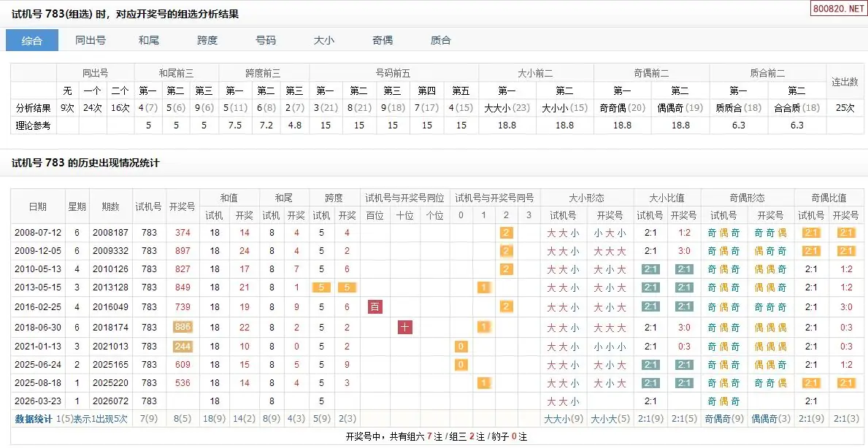Click the red 十 badge in 2018-06-30 row

pos(405,327)
